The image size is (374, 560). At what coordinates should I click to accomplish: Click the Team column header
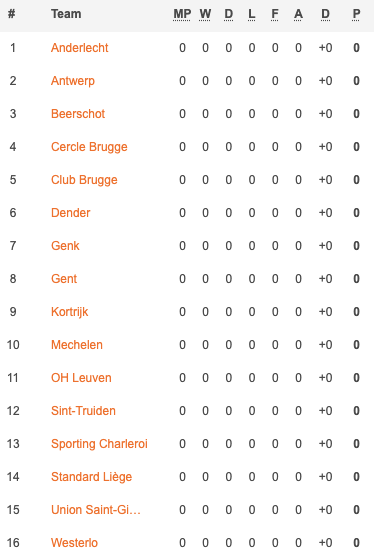[66, 14]
